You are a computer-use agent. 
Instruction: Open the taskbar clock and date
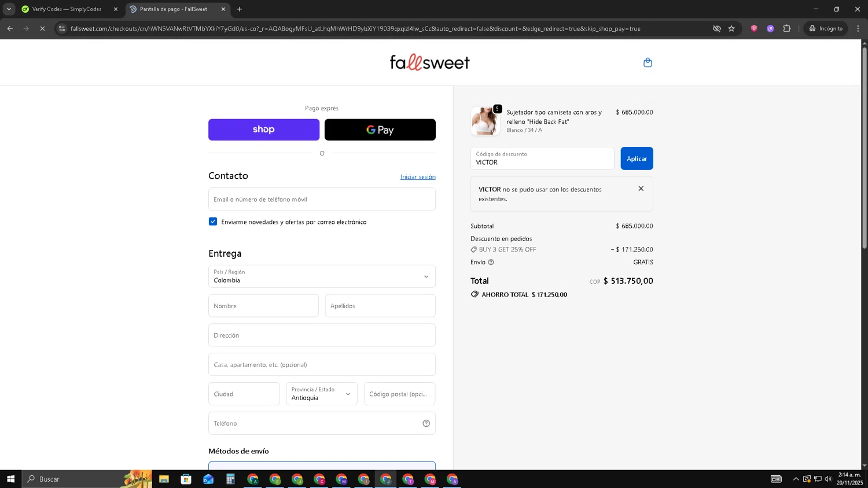click(849, 479)
